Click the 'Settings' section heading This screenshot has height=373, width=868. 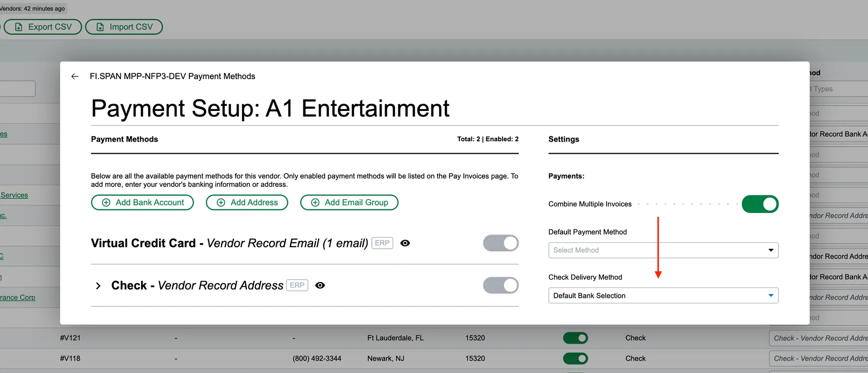pyautogui.click(x=564, y=139)
